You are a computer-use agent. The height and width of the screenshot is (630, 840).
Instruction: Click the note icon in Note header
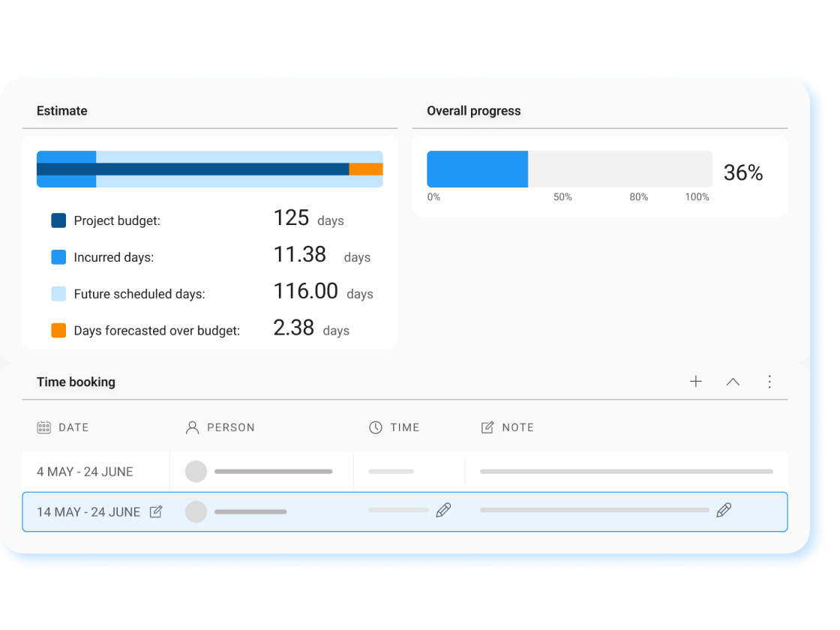click(x=487, y=427)
